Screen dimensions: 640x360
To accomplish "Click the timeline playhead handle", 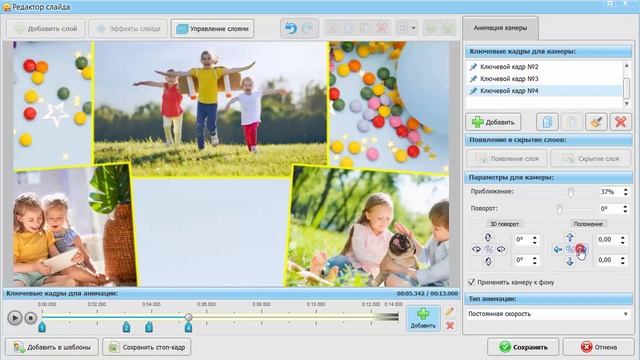I will pos(189,317).
